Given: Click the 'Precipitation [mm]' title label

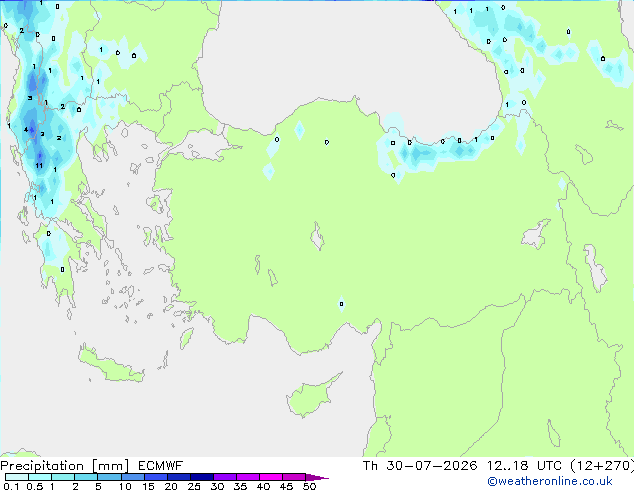Looking at the screenshot, I should click(65, 466).
